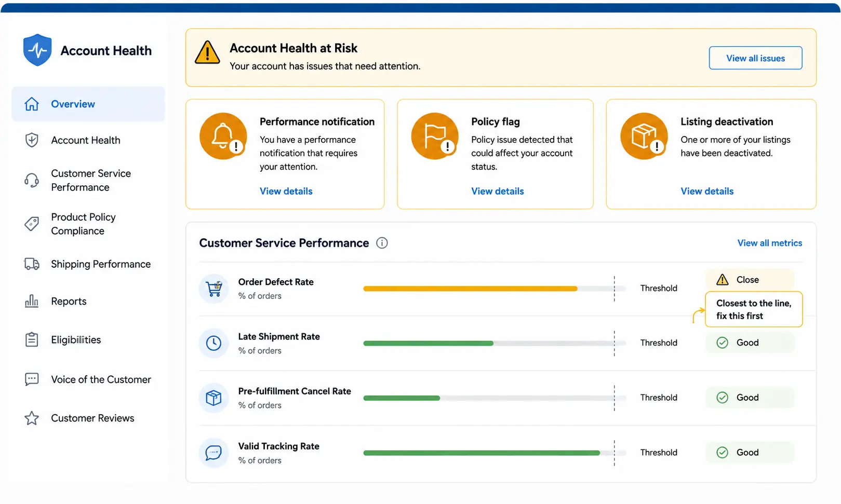Click the Late Shipment Rate green progress bar
This screenshot has height=504, width=841.
pos(428,343)
